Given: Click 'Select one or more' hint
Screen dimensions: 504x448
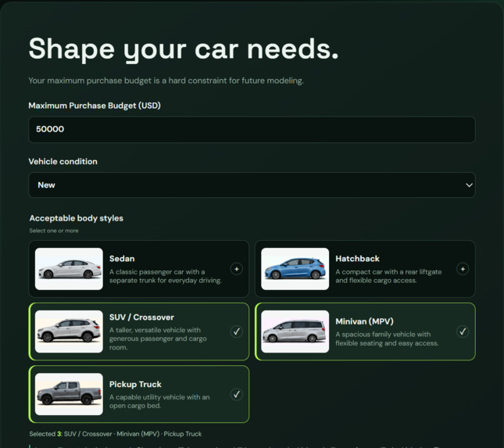Looking at the screenshot, I should 54,231.
